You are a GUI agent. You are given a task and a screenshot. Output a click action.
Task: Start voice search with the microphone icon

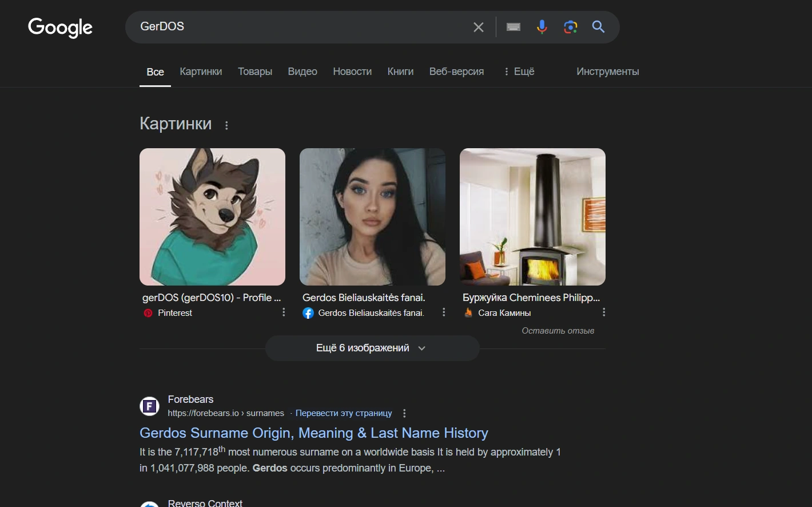click(542, 27)
